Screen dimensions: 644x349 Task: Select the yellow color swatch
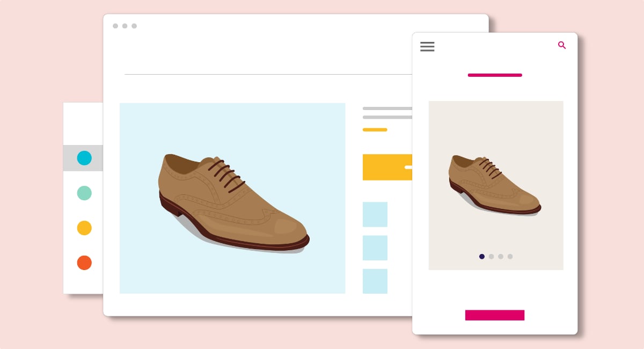tap(84, 228)
